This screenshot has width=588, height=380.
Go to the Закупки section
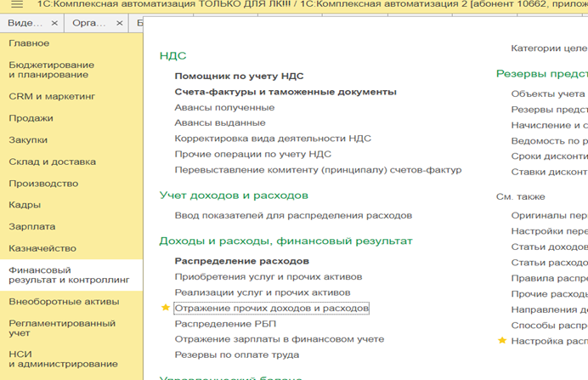pos(28,140)
